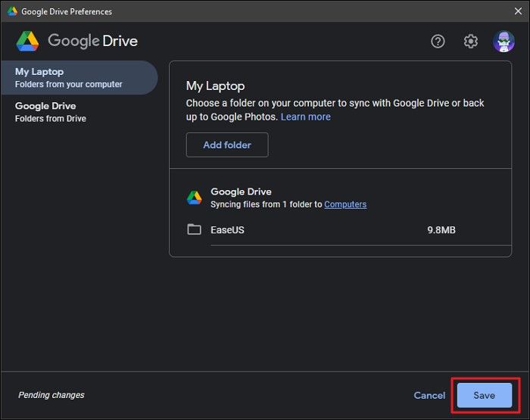Click the My Laptop panel heading
This screenshot has width=530, height=420.
[216, 86]
